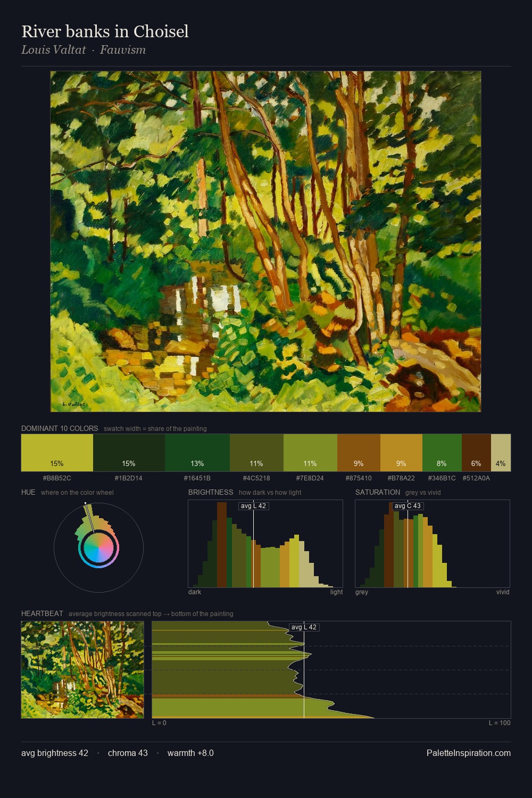Click the 'L = 100' axis label
The width and height of the screenshot is (532, 798).
(x=500, y=723)
